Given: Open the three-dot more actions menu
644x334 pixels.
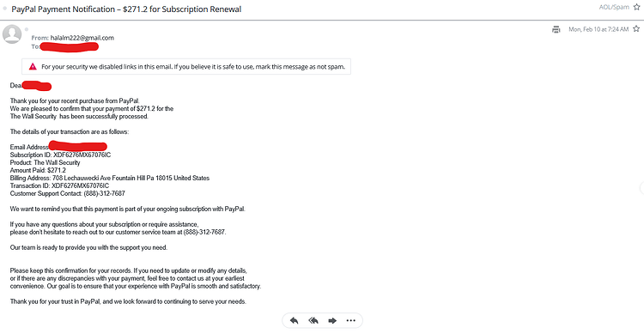Looking at the screenshot, I should (350, 320).
